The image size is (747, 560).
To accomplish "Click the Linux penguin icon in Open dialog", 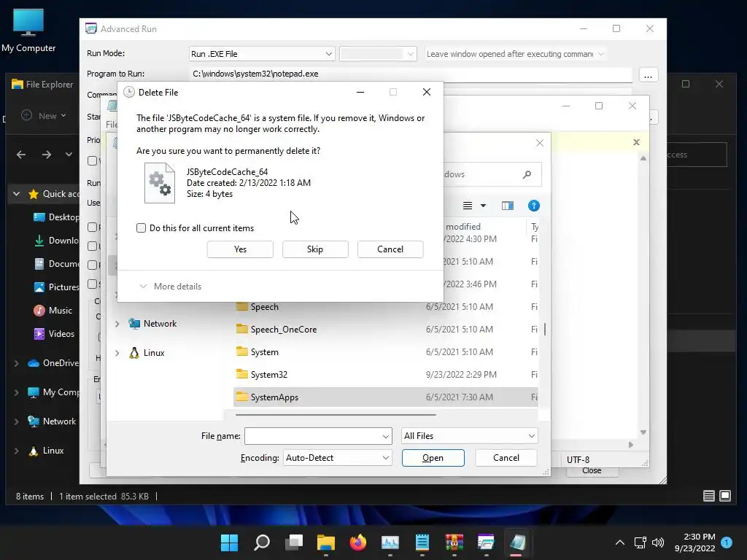I will tap(134, 353).
